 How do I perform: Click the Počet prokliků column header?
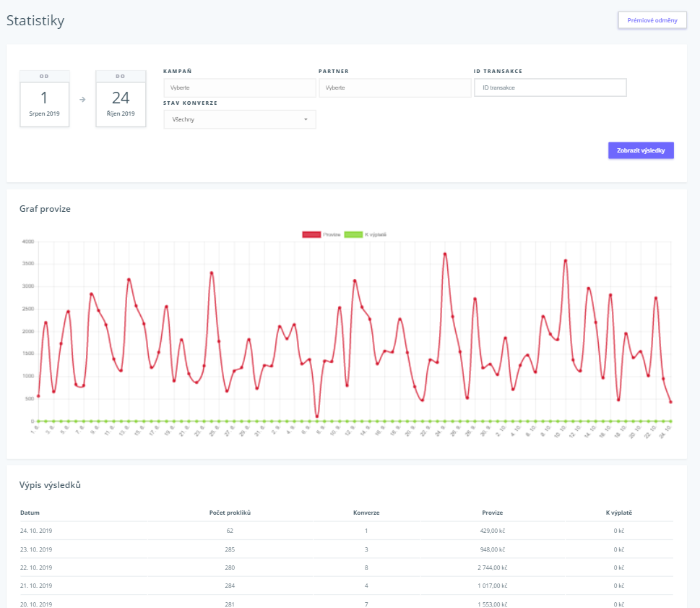click(x=230, y=513)
